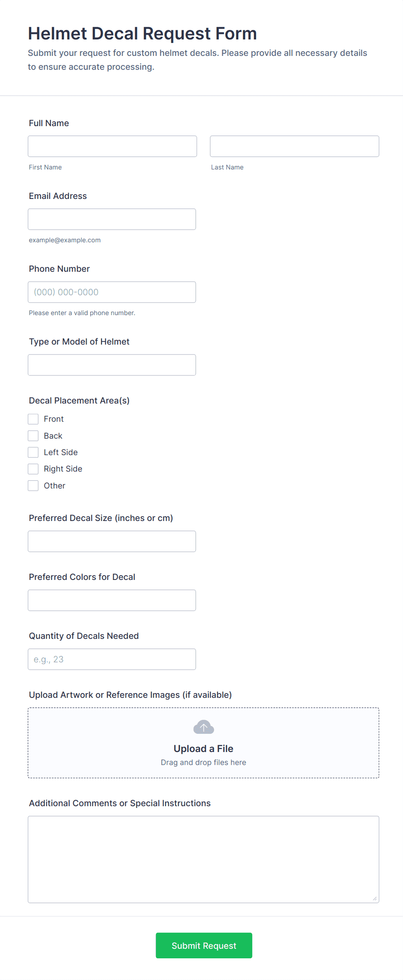The width and height of the screenshot is (403, 980).
Task: Focus the Email Address field
Action: tap(112, 219)
